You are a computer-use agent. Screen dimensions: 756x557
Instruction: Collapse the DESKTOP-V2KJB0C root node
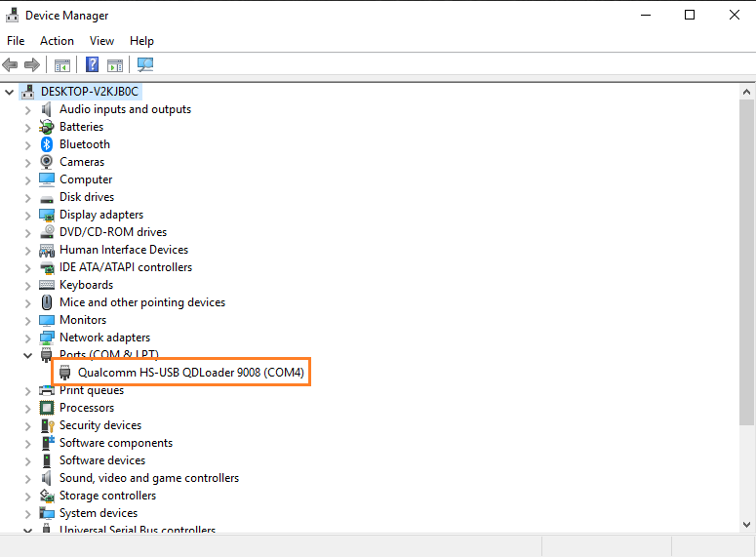coord(11,92)
